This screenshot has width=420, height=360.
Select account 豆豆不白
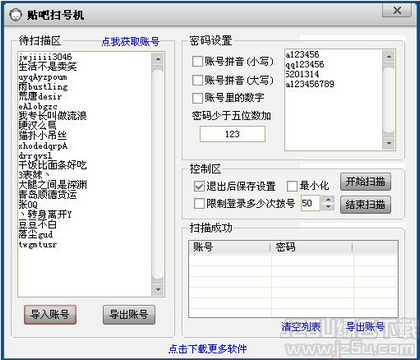[38, 224]
